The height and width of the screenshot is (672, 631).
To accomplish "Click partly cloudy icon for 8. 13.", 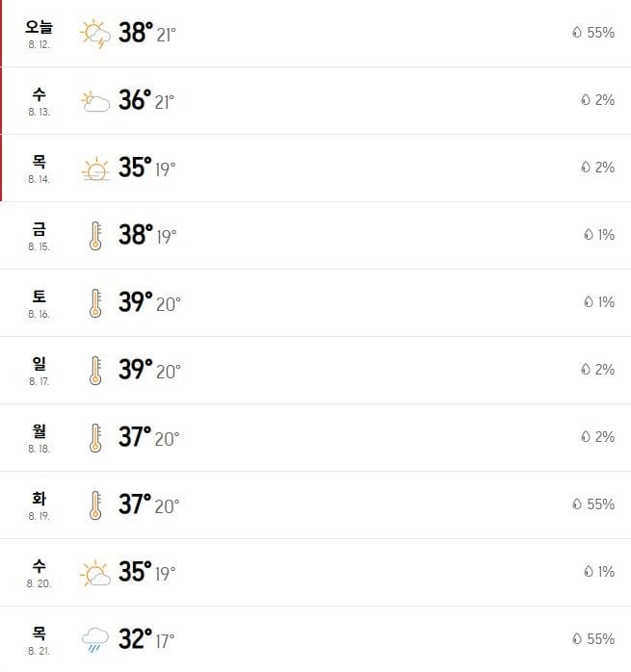I will tap(95, 101).
